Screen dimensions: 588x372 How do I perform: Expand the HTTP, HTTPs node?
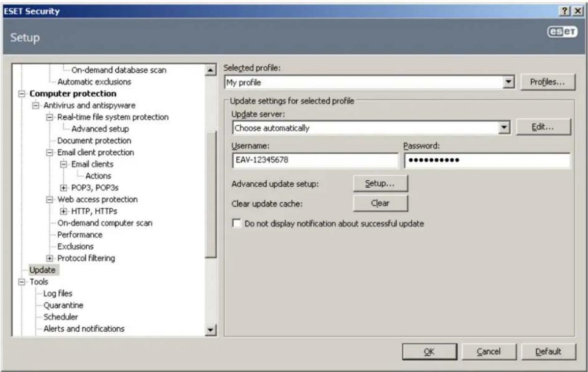[x=63, y=211]
